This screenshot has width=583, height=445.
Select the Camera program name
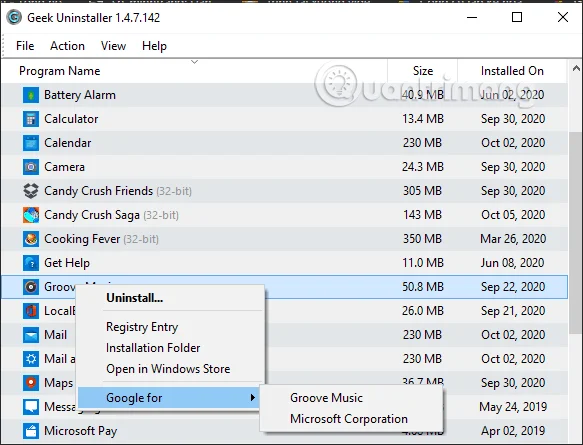tap(64, 167)
